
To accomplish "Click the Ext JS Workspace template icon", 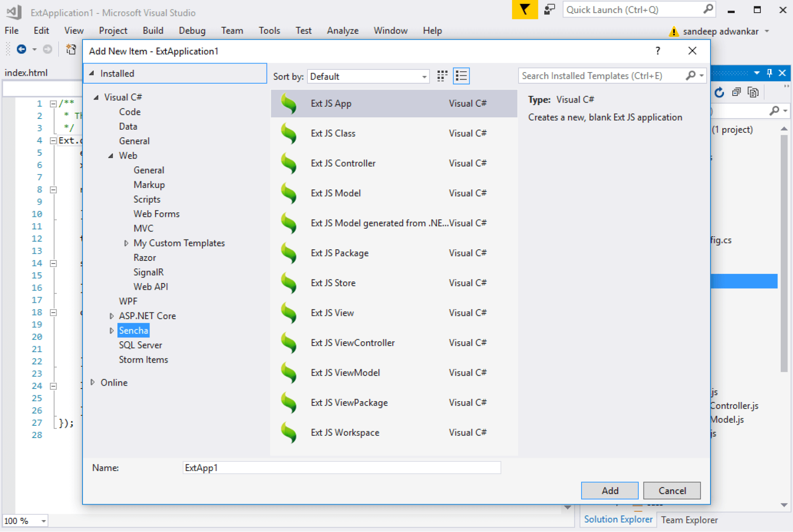I will [289, 433].
